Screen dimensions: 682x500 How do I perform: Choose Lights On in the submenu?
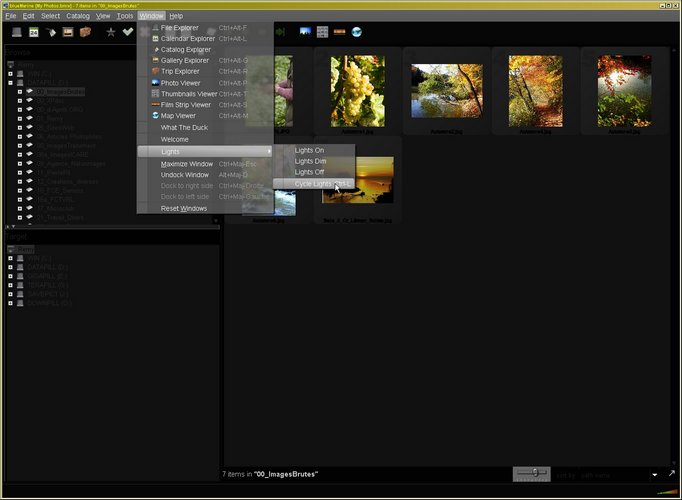click(309, 150)
